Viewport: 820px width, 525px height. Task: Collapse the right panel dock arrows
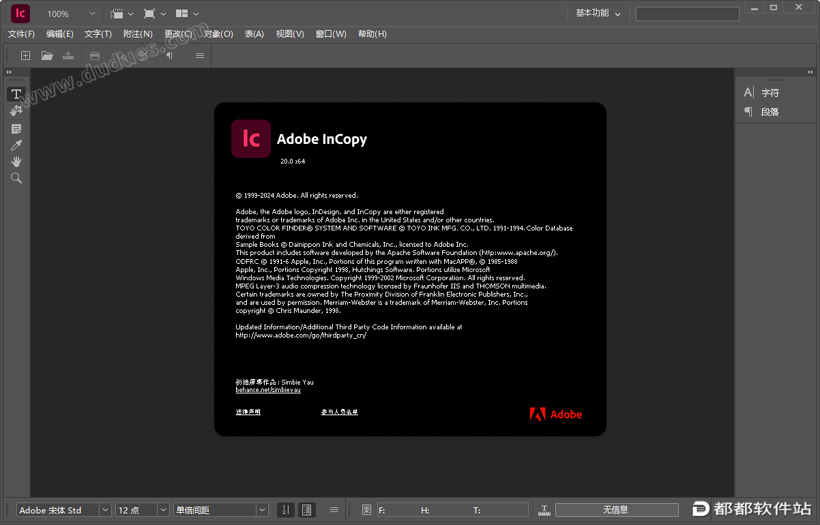810,72
